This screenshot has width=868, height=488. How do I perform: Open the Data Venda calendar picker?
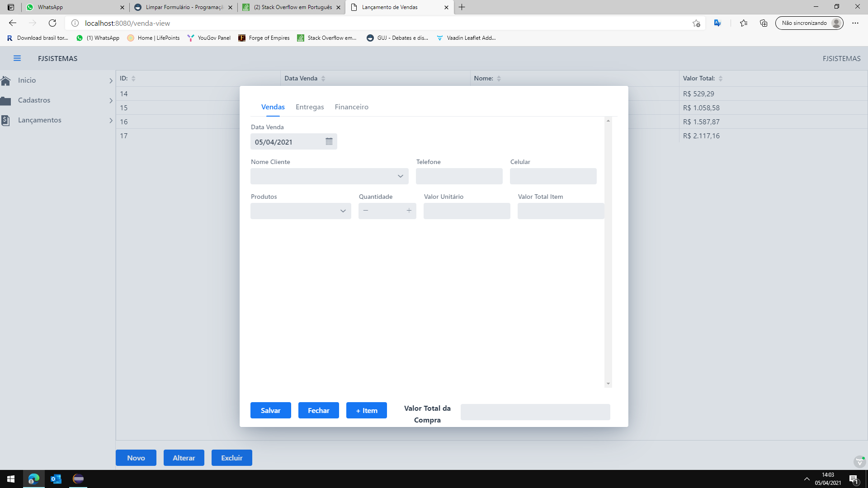(329, 141)
